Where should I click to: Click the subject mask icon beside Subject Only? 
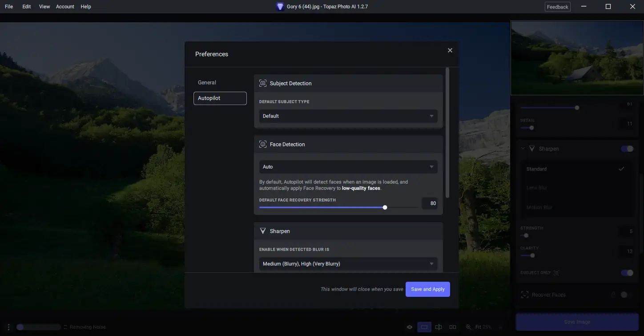(556, 273)
